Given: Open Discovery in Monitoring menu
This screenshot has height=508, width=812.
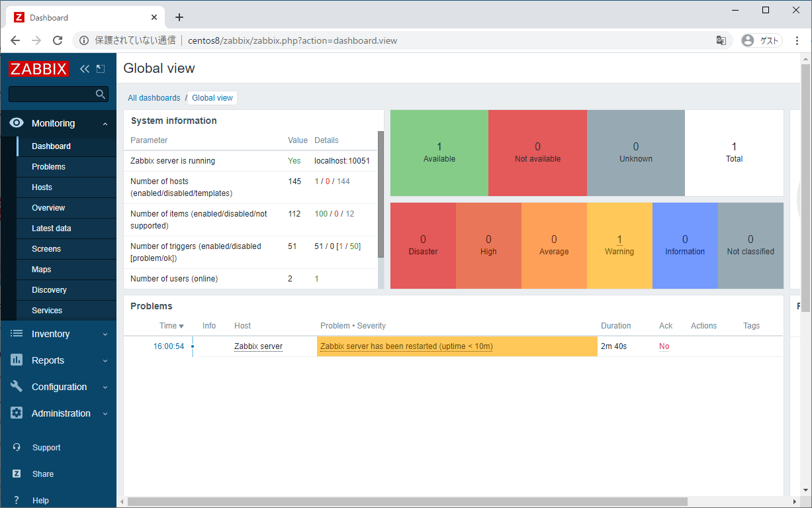Looking at the screenshot, I should pyautogui.click(x=66, y=290).
